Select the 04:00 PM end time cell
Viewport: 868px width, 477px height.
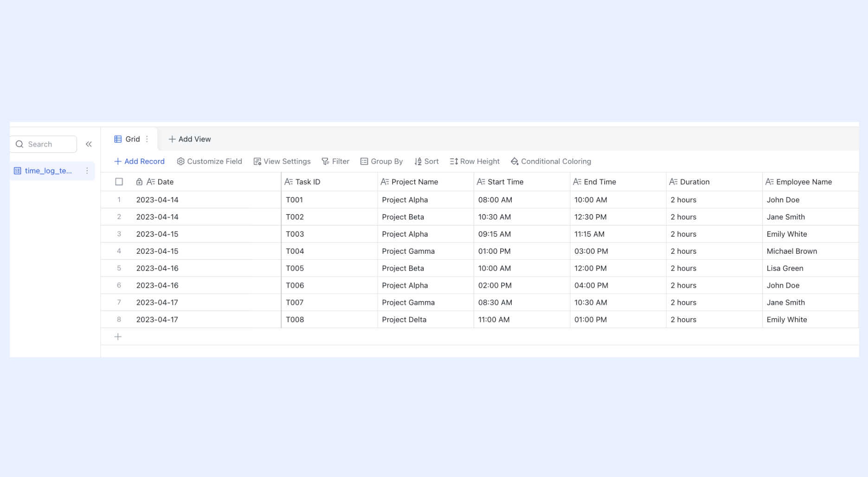click(x=618, y=285)
